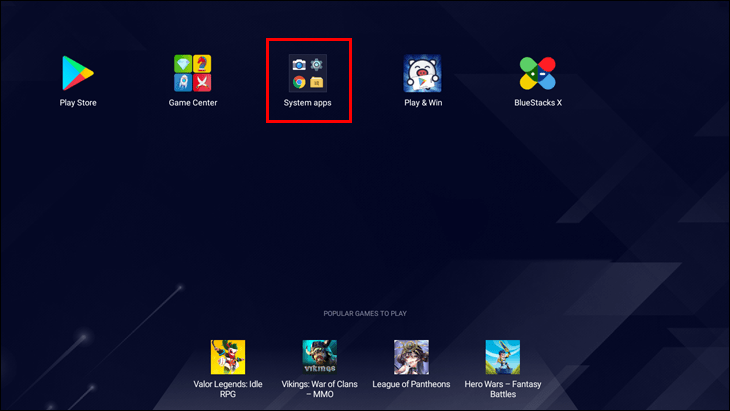Click the "Play & Win" label text
This screenshot has width=730, height=411.
[423, 103]
